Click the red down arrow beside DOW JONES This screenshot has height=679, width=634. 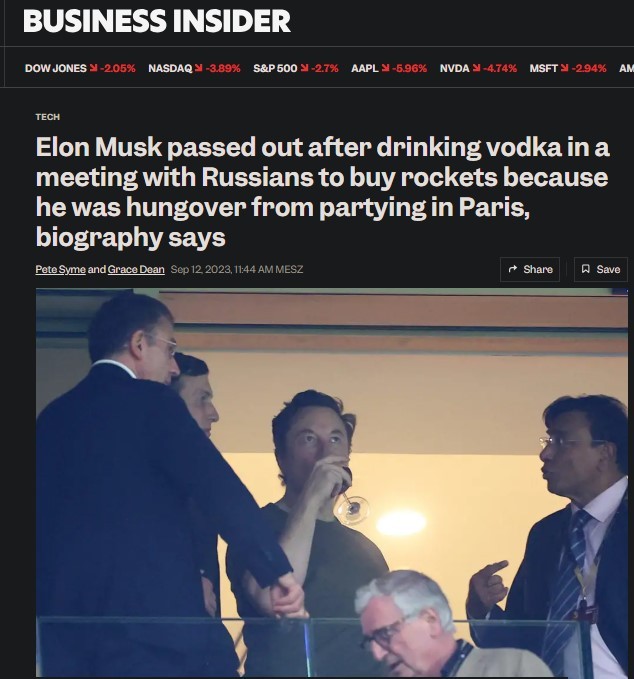93,68
